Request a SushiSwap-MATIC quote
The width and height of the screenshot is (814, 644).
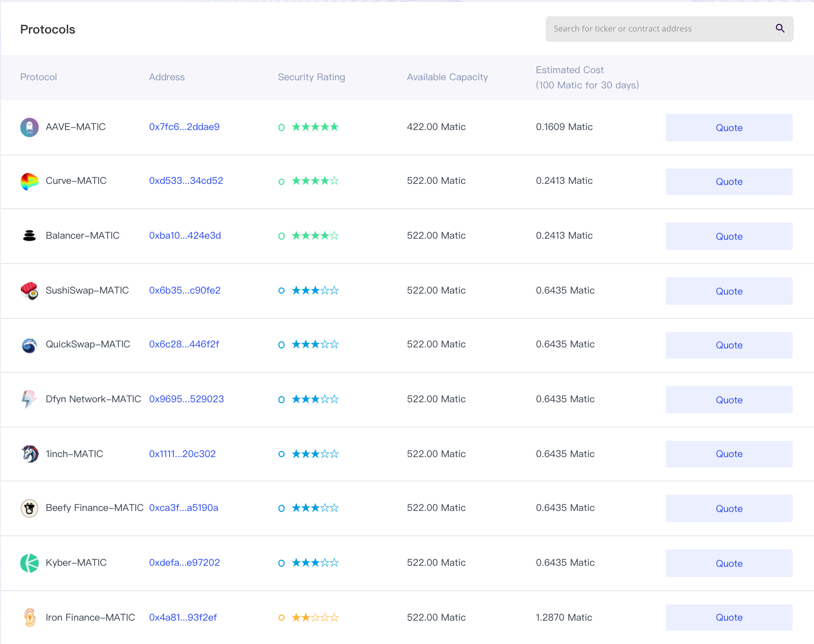click(729, 291)
